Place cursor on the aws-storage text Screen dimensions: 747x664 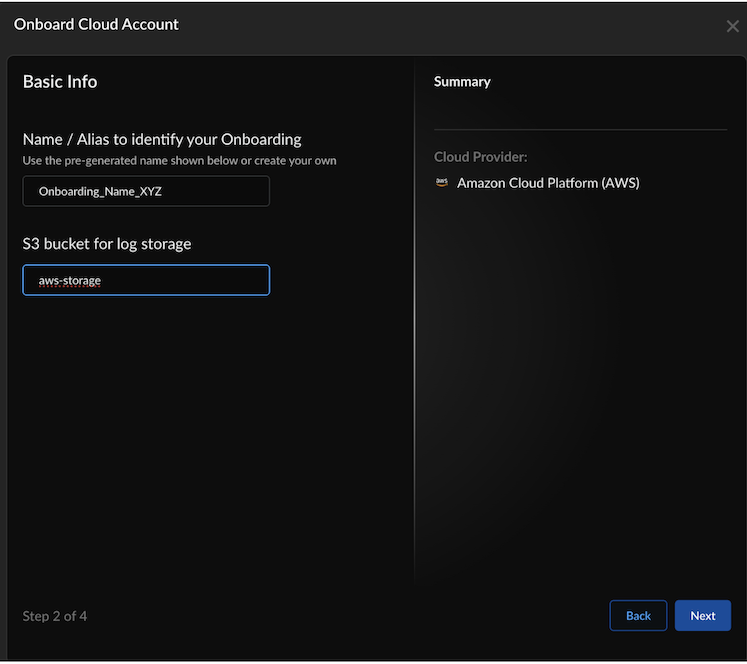tap(70, 281)
